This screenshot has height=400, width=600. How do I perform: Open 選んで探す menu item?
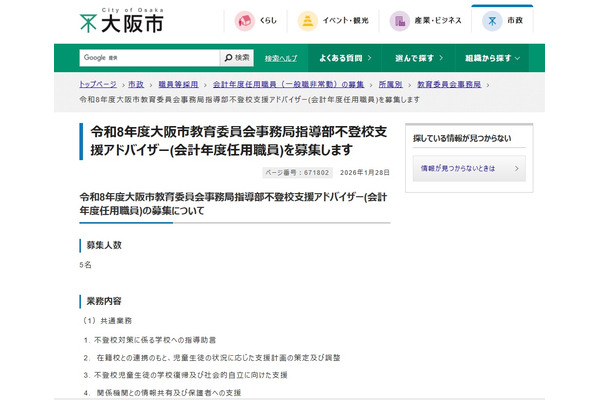419,58
